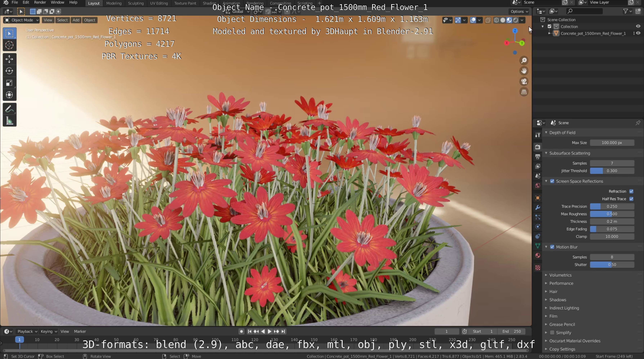The height and width of the screenshot is (359, 644).
Task: Collapse the Depth of Field panel
Action: tap(562, 133)
